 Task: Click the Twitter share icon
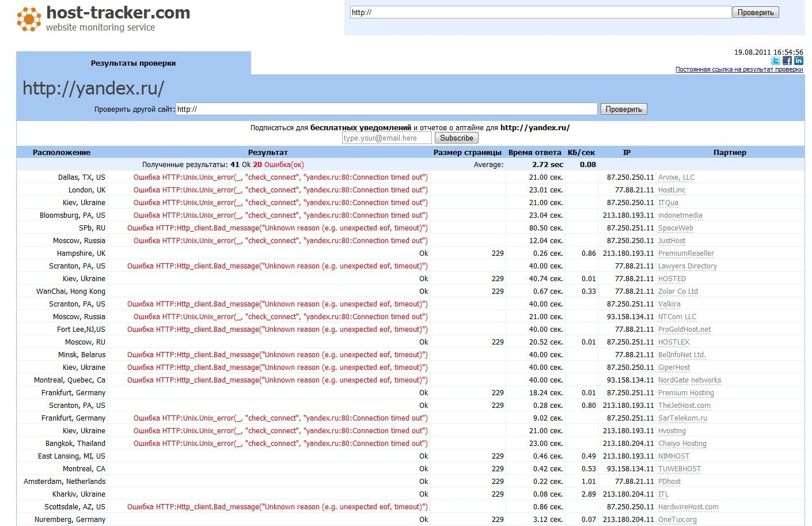coord(776,60)
